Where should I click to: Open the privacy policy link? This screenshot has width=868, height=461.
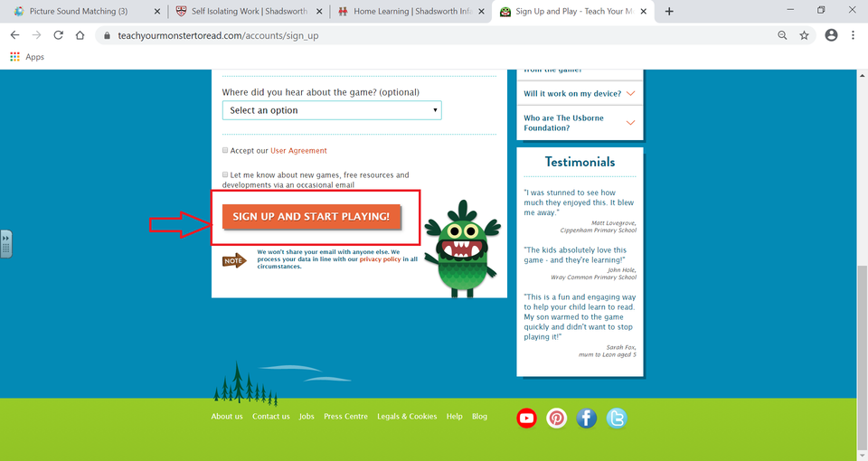pos(380,259)
